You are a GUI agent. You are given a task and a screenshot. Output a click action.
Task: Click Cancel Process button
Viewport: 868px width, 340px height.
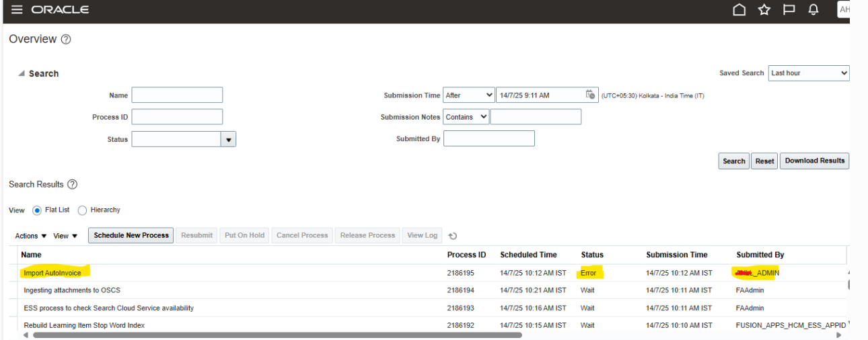coord(302,235)
